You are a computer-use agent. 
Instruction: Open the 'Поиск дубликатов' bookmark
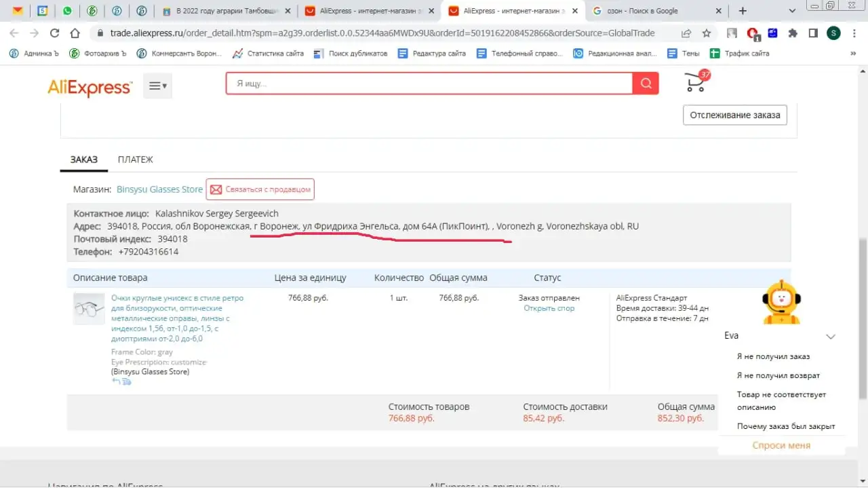[x=351, y=53]
